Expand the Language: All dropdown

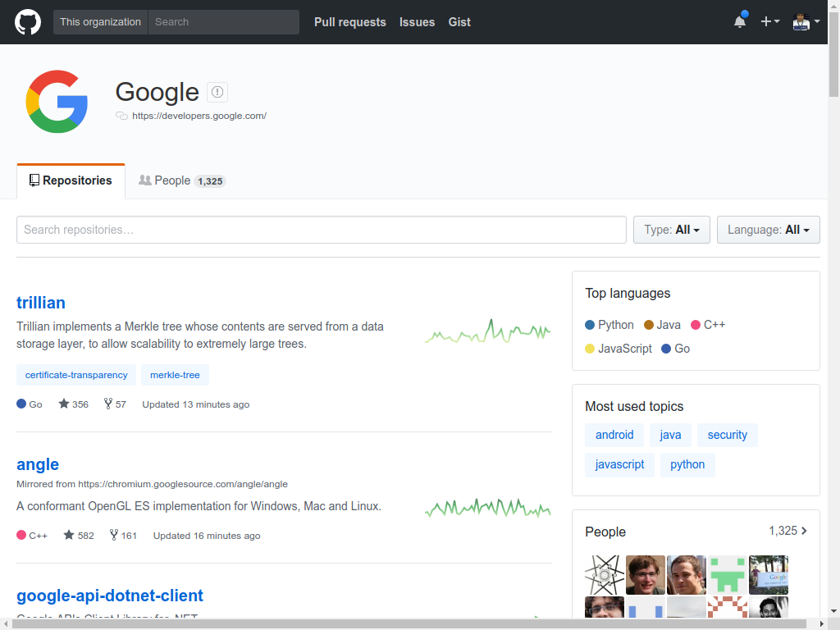point(768,230)
